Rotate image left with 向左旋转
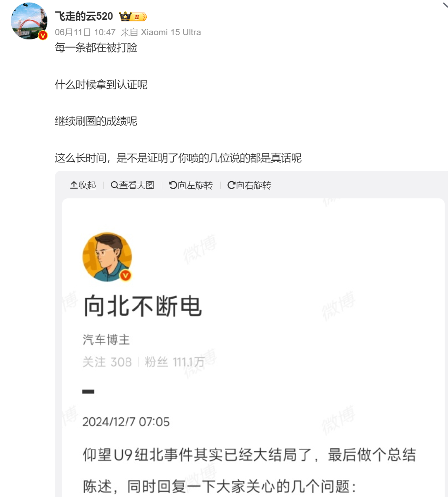Viewport: 448px width, 497px height. pos(191,185)
